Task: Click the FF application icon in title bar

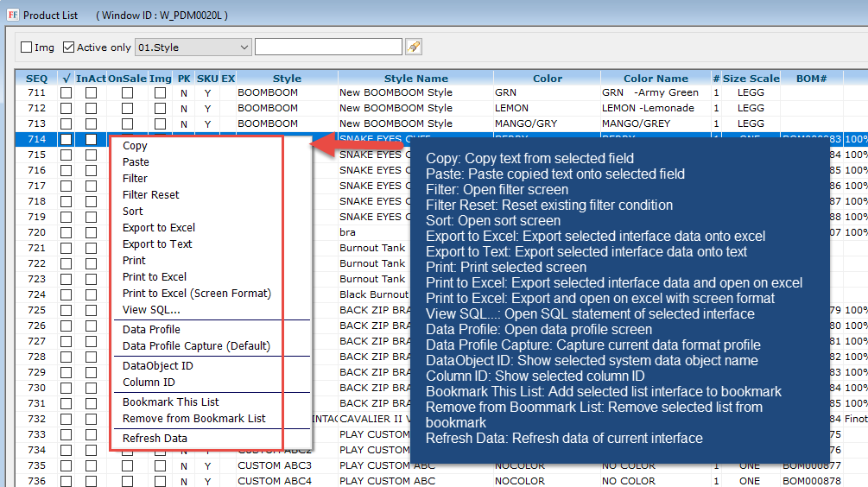Action: pyautogui.click(x=12, y=16)
